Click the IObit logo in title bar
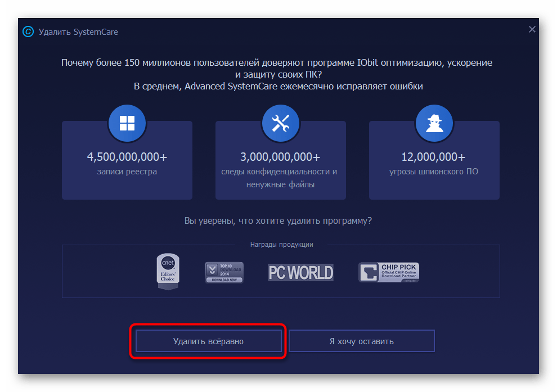This screenshot has height=392, width=557. click(28, 31)
